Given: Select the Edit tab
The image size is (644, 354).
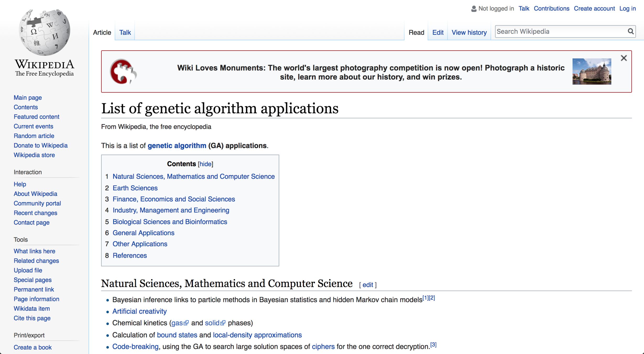Looking at the screenshot, I should point(438,33).
